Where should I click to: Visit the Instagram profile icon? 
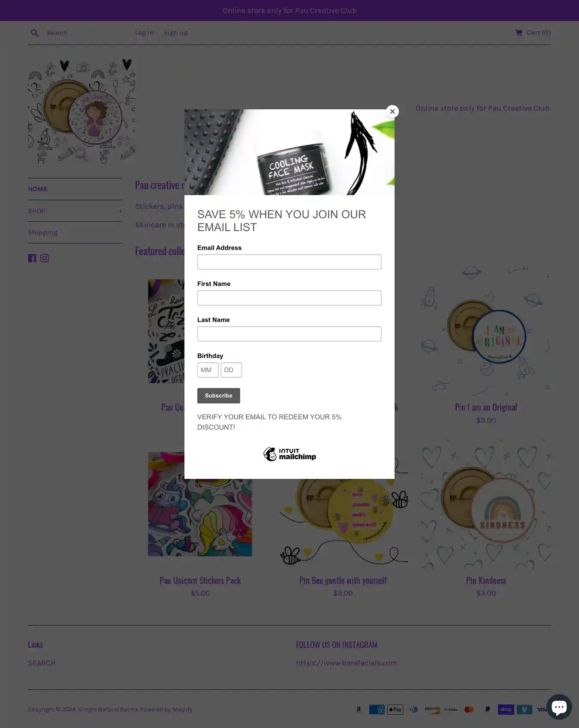click(45, 258)
